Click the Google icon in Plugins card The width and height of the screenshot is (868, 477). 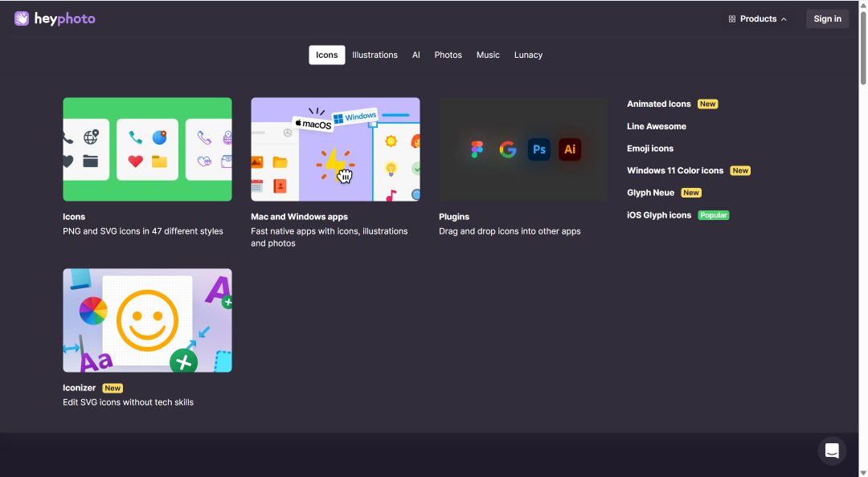pos(508,149)
